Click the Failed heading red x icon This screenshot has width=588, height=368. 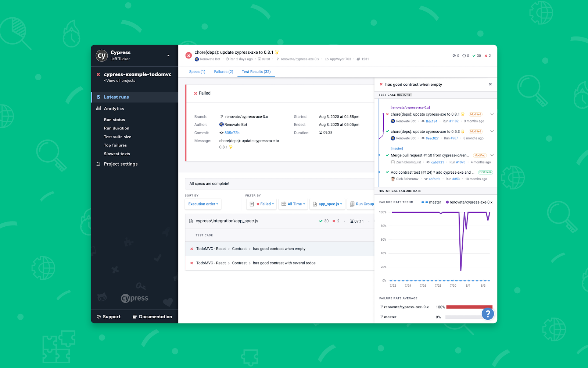(x=196, y=93)
